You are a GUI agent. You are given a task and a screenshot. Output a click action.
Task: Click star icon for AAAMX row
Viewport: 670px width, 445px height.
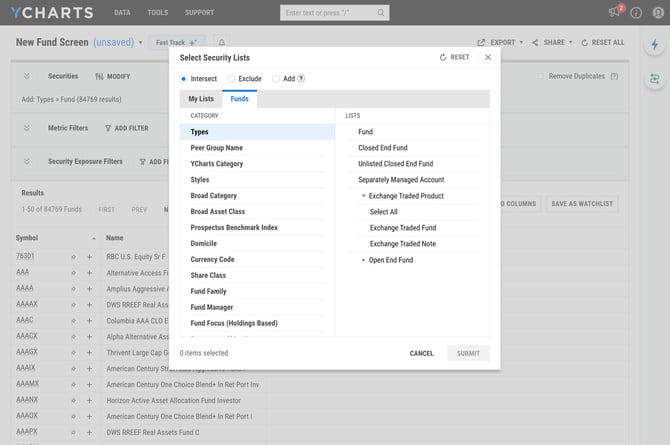click(73, 385)
